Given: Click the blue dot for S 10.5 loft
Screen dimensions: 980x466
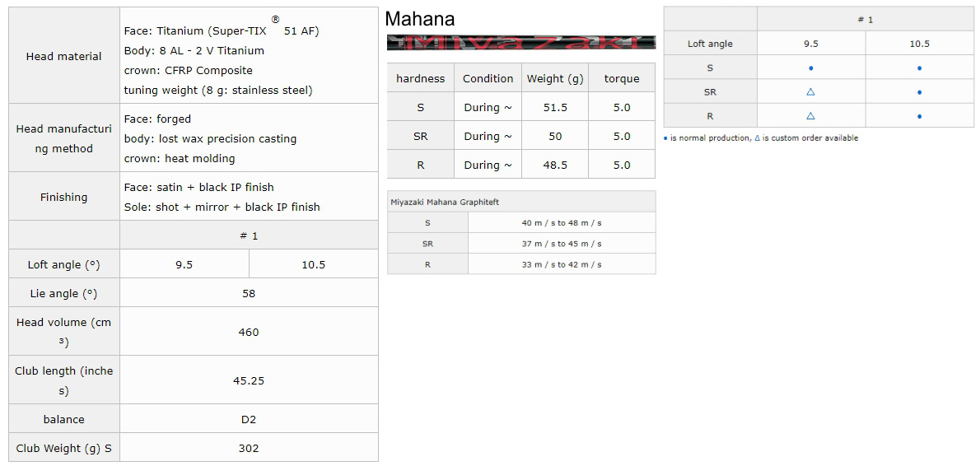Looking at the screenshot, I should click(919, 68).
